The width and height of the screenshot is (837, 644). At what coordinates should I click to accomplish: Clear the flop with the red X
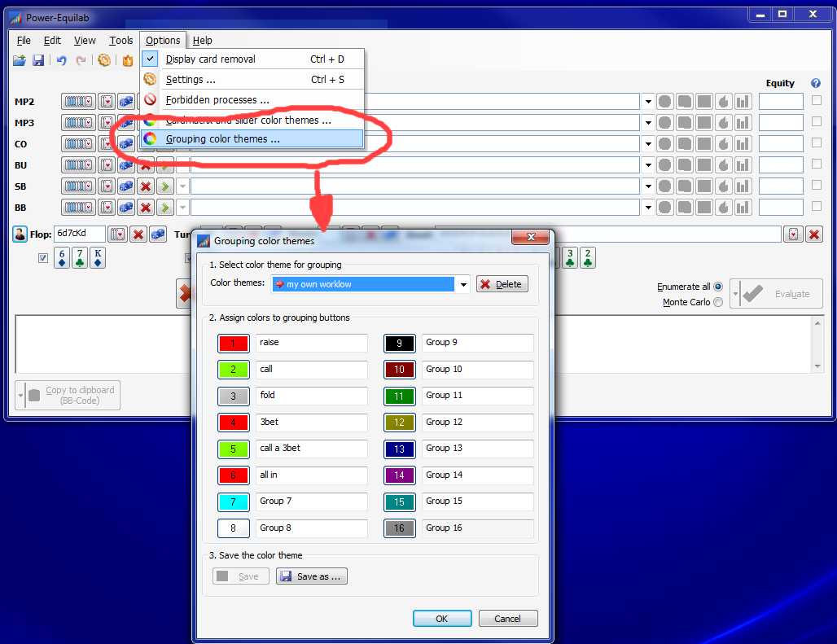(x=138, y=234)
